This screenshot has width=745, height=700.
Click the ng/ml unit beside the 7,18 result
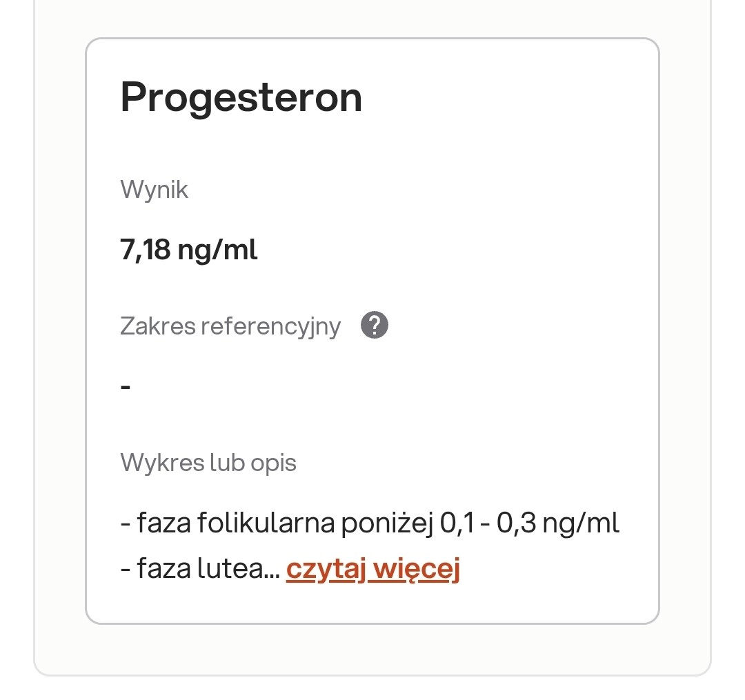click(218, 250)
